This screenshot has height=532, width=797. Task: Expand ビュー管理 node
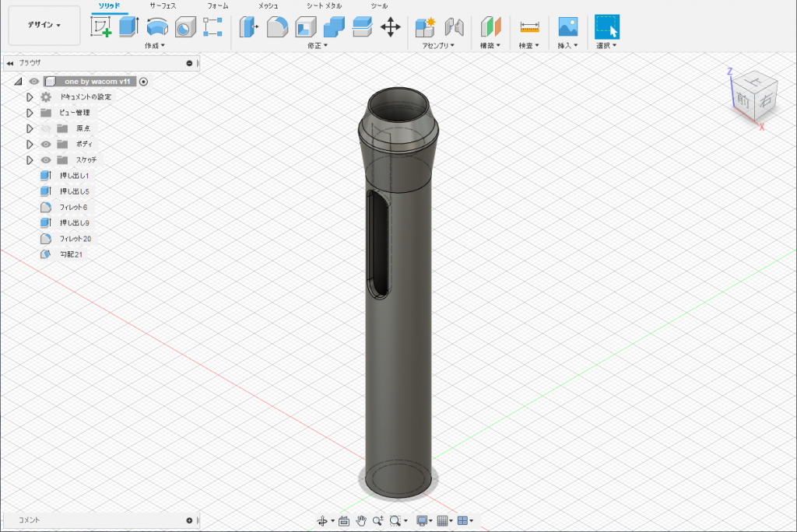click(30, 113)
